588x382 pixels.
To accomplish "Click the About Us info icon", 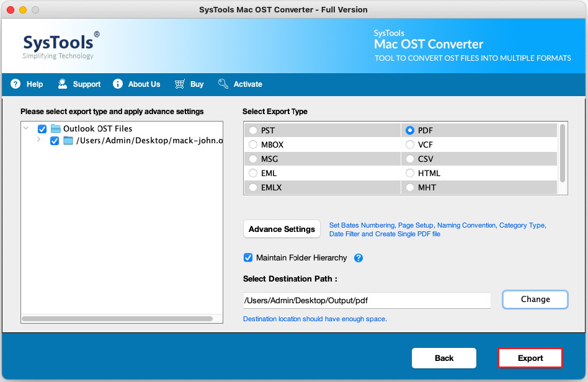I will coord(118,84).
